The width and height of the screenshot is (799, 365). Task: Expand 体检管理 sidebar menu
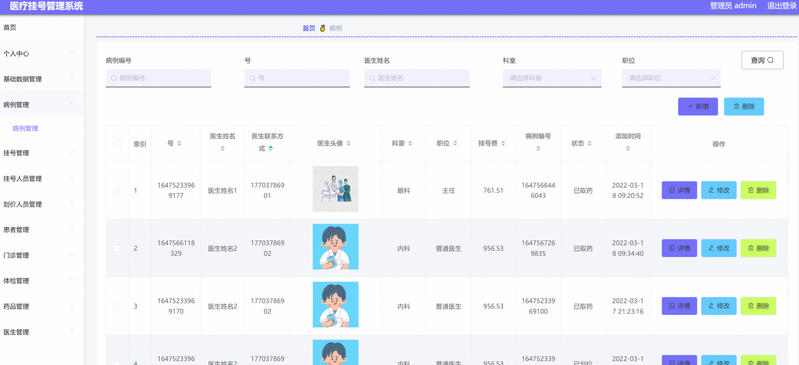click(x=42, y=281)
